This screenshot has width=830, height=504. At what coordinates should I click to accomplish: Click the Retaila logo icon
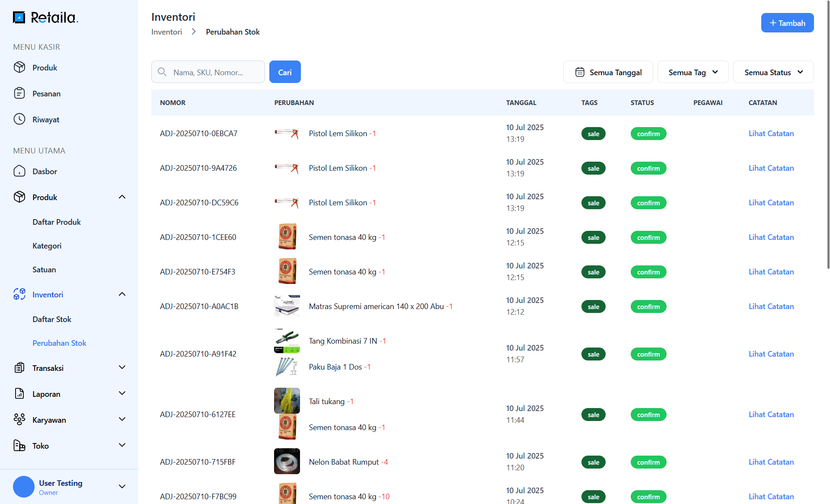point(19,17)
